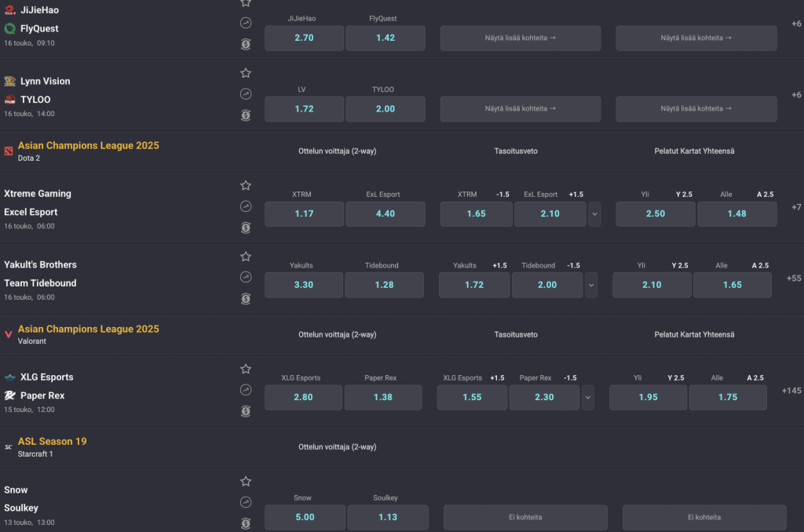Show +7 more markets for Xtreme Gaming match
The image size is (804, 532).
(796, 207)
